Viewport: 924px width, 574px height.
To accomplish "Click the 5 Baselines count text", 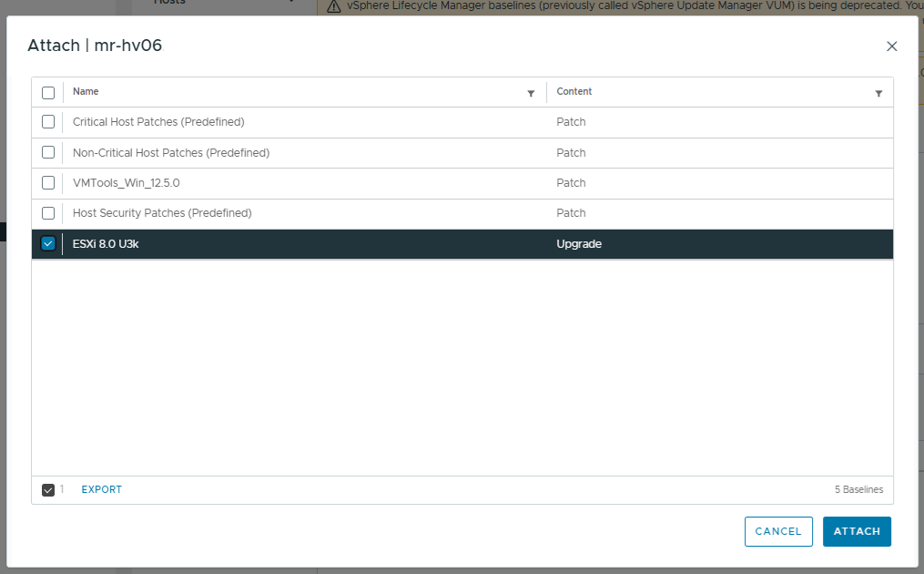I will tap(858, 489).
